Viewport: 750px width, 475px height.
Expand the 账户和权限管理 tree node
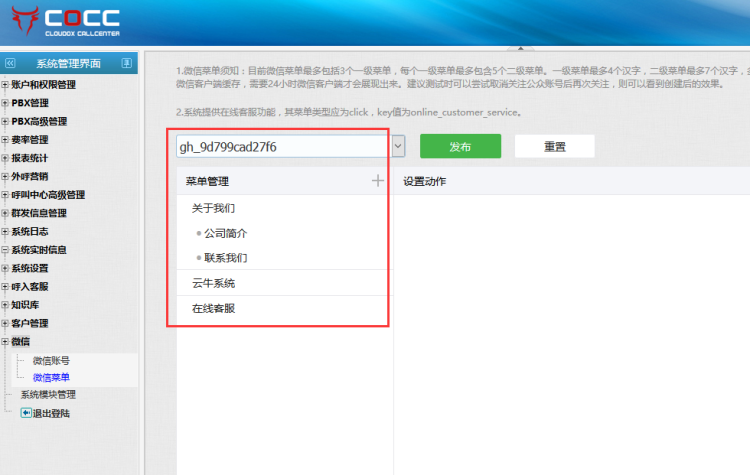coord(5,85)
